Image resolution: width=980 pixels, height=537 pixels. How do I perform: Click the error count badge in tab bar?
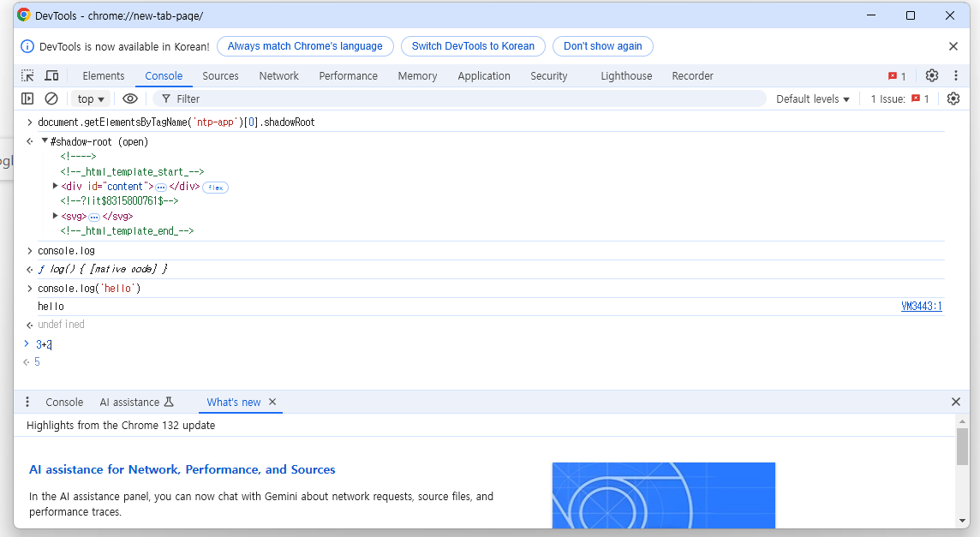tap(897, 76)
